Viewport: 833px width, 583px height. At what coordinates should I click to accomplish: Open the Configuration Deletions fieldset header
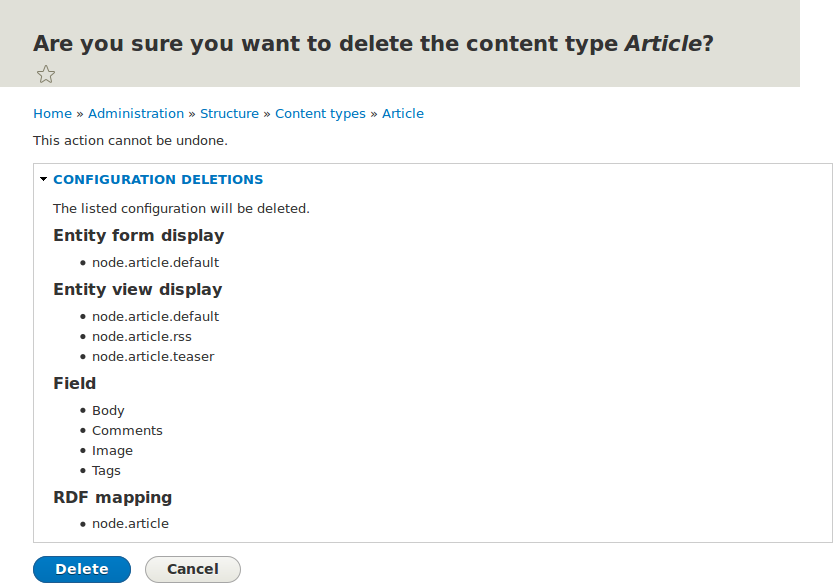point(158,179)
